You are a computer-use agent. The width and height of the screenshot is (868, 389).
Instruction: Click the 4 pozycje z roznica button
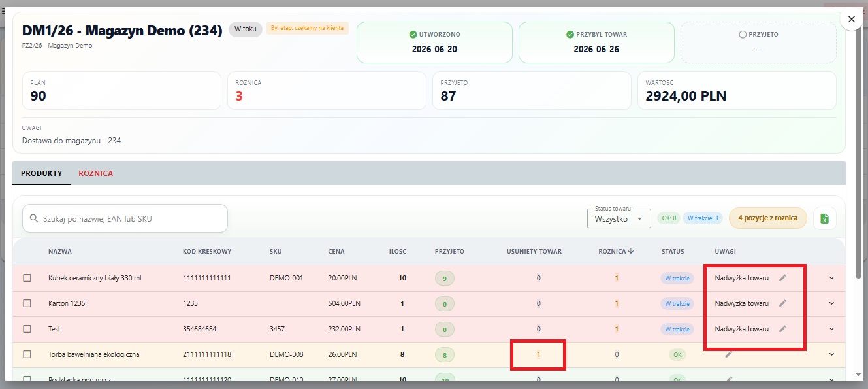pos(767,218)
